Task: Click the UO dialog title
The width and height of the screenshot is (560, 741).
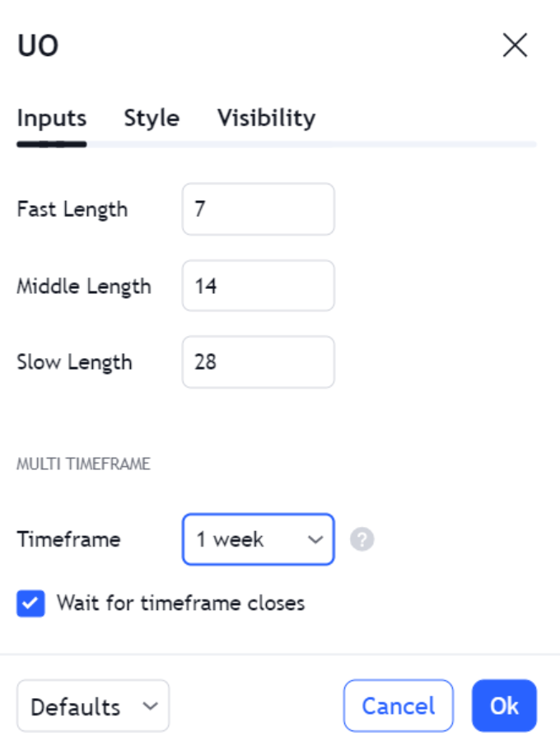Action: pyautogui.click(x=38, y=47)
